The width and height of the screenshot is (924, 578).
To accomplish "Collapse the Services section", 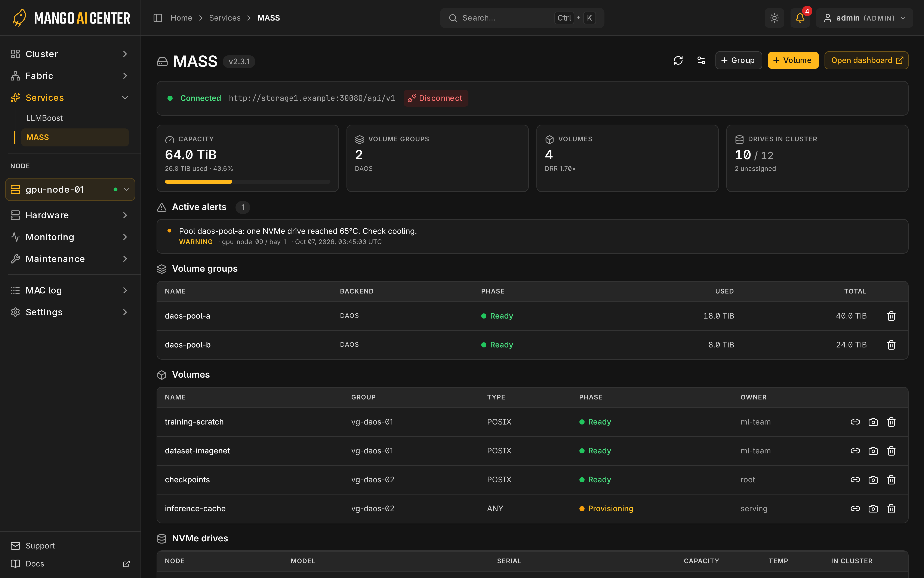I will [70, 97].
